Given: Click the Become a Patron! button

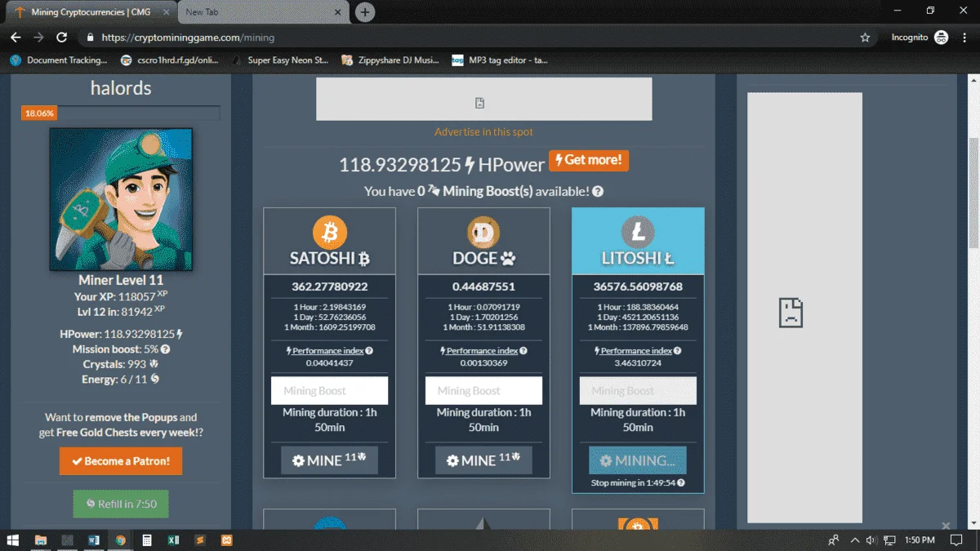Looking at the screenshot, I should tap(121, 461).
